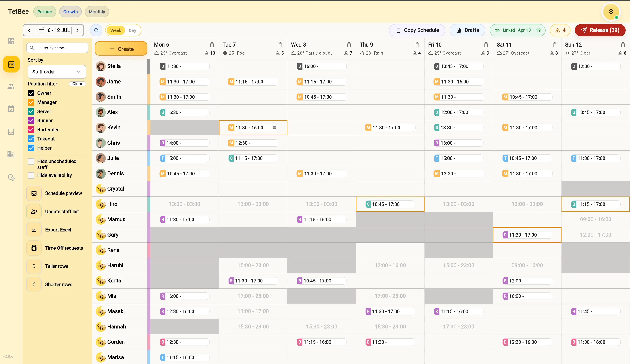Uncheck the Helper position filter
Screen dimensions: 630x364
click(x=31, y=148)
